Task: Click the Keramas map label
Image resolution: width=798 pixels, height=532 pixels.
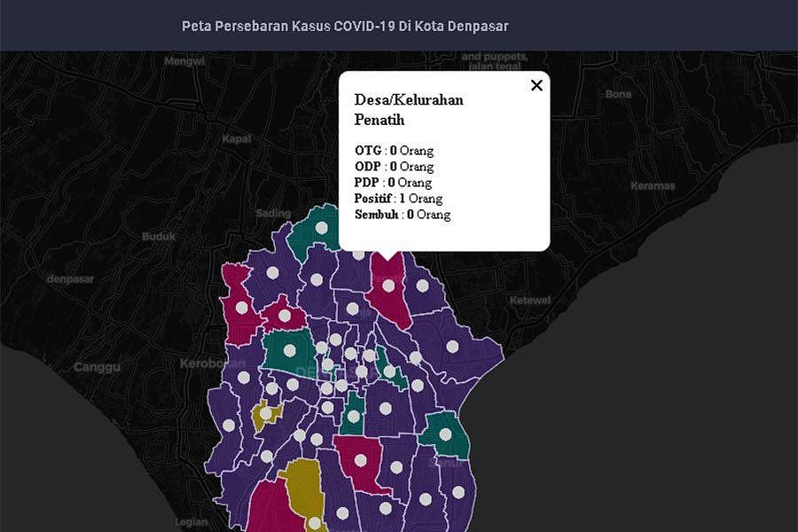Action: tap(653, 186)
